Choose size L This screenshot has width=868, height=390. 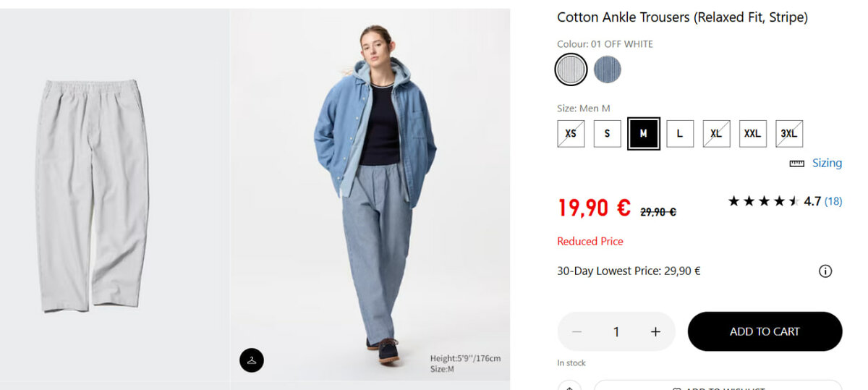click(680, 134)
